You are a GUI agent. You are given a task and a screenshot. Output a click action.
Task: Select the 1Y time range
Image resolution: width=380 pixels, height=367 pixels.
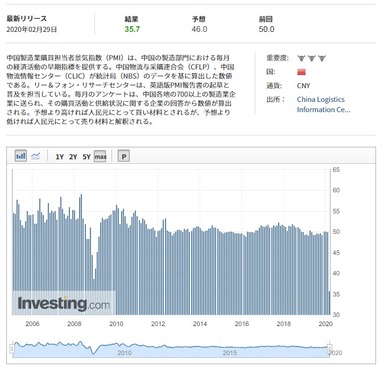(x=60, y=156)
